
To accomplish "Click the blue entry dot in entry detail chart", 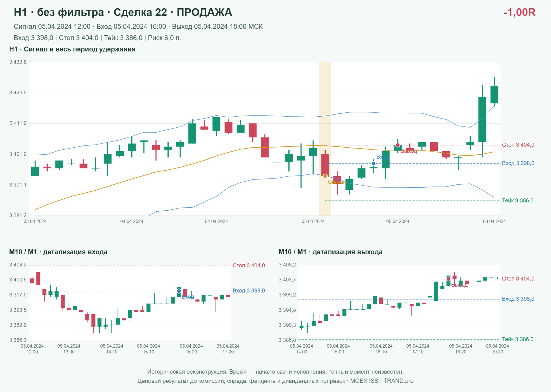I will coord(179,291).
